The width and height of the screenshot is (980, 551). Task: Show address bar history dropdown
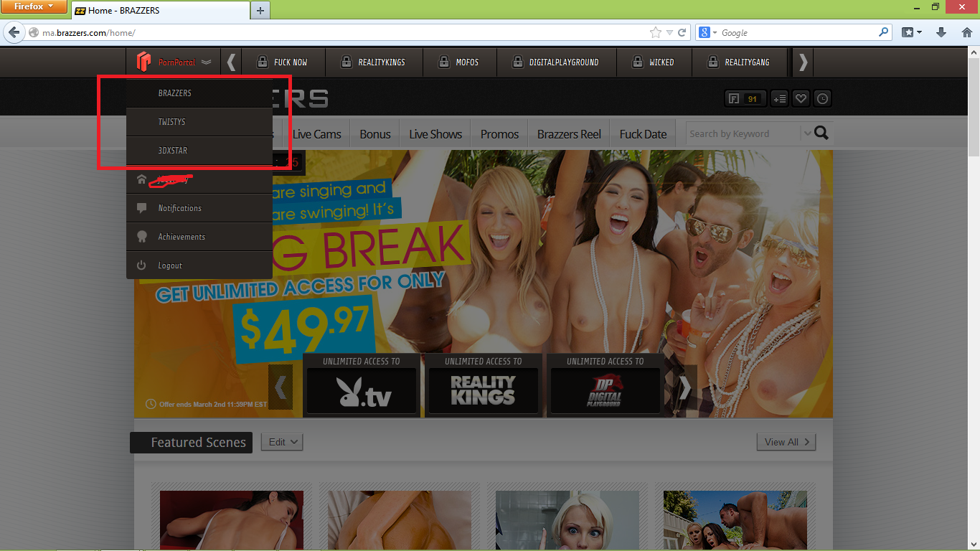(669, 33)
